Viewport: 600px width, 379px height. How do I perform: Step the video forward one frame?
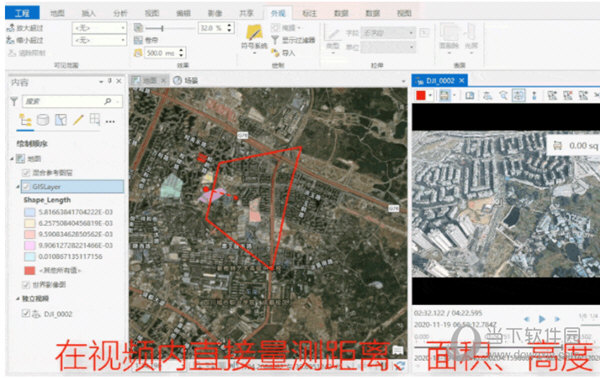pos(556,319)
